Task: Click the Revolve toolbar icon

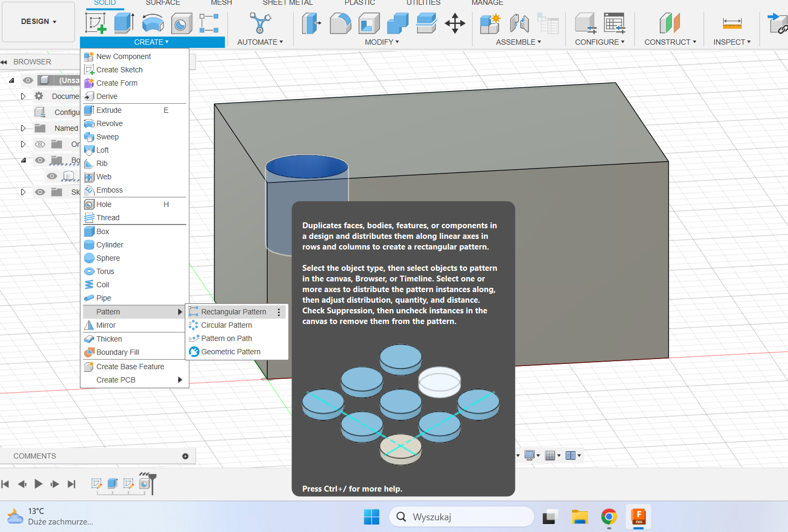Action: pos(153,23)
